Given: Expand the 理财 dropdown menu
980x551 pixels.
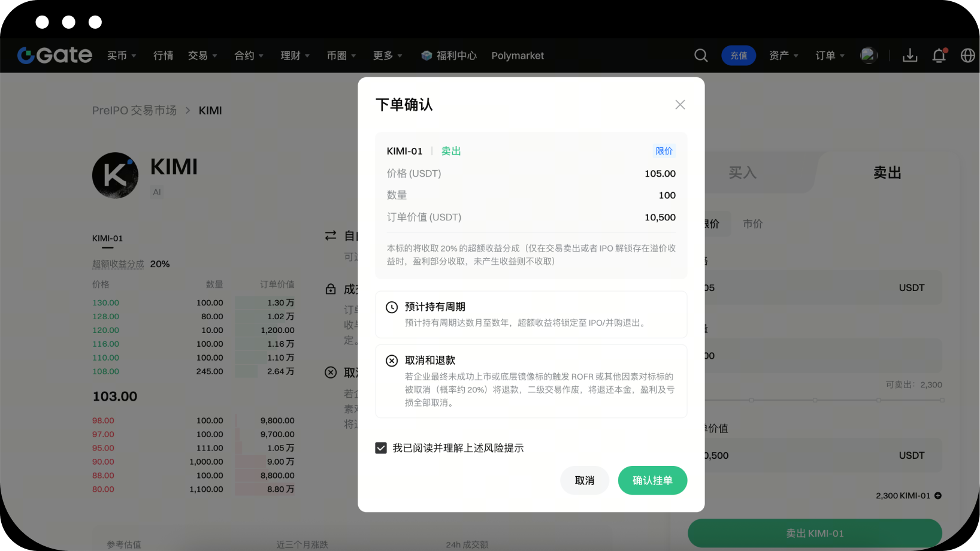Looking at the screenshot, I should coord(295,56).
